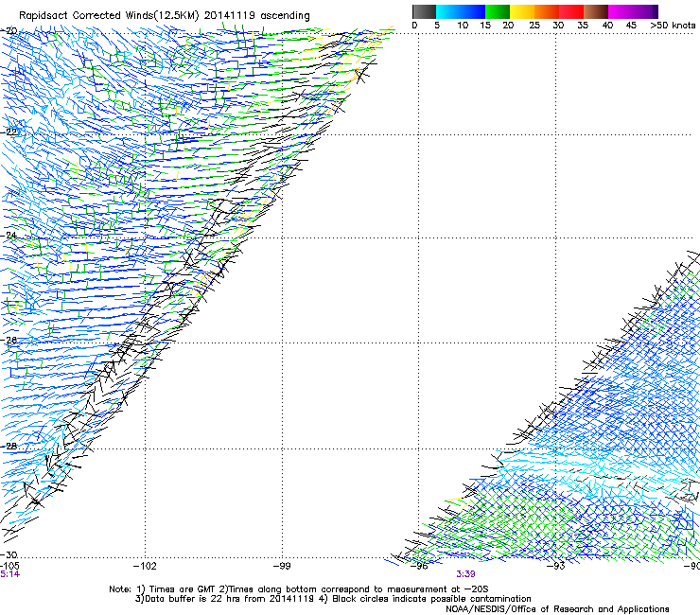Click the -105 longitude axis label
The width and height of the screenshot is (700, 615).
click(9, 566)
